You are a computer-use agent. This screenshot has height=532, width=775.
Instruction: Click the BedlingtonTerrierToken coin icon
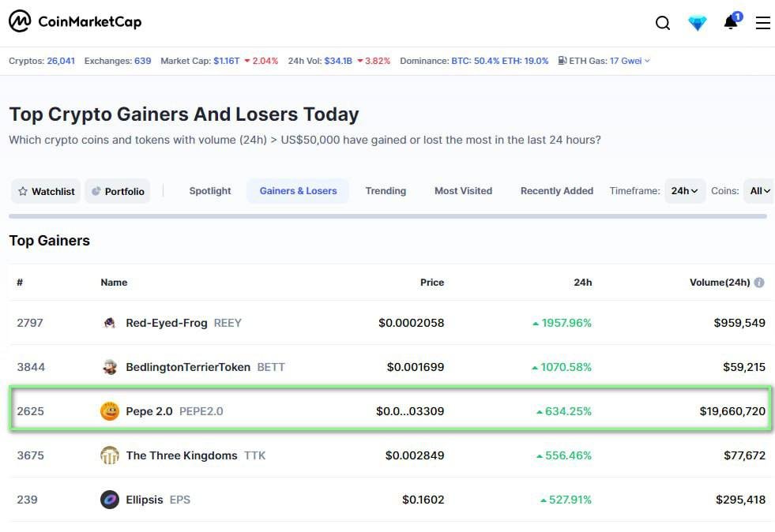point(110,367)
